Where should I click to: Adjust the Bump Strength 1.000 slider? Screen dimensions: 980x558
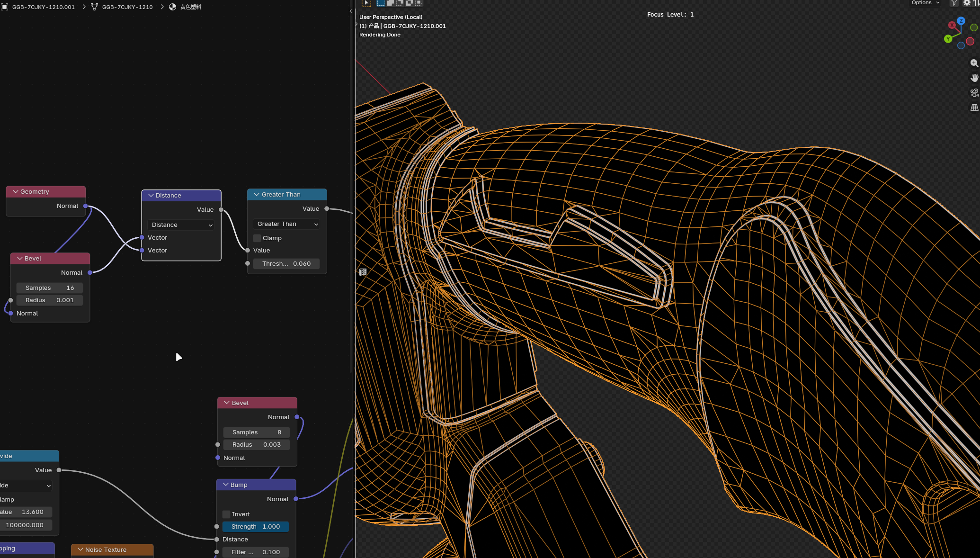256,527
